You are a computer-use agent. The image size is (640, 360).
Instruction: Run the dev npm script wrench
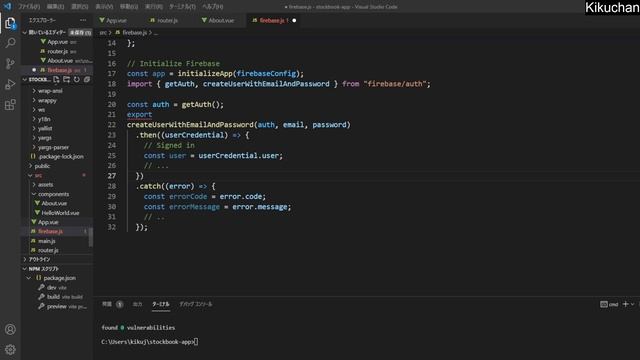click(x=41, y=287)
